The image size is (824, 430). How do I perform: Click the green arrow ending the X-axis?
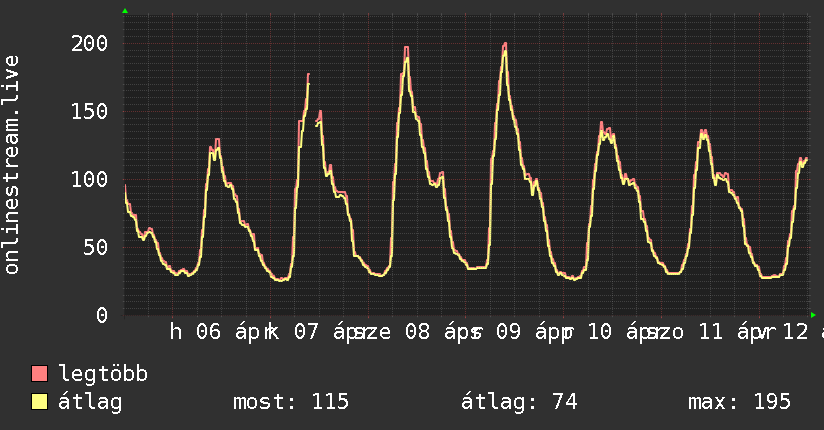pyautogui.click(x=813, y=314)
